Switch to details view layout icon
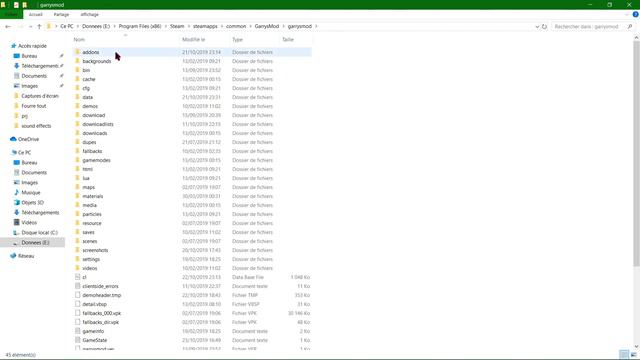The width and height of the screenshot is (640, 360). (624, 355)
